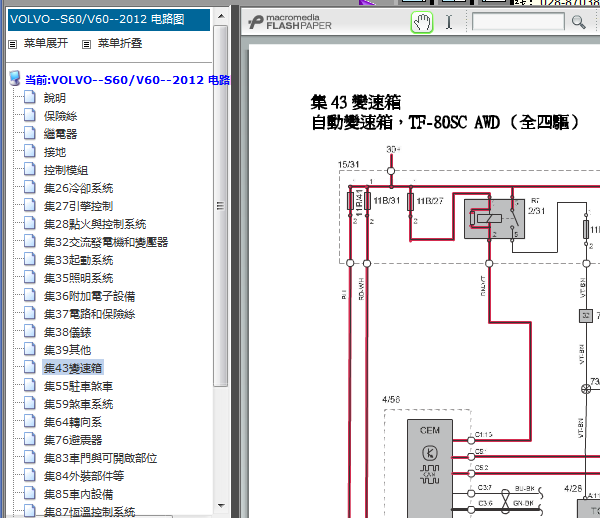Open 集37電路和保險絲 in the tree

pyautogui.click(x=90, y=314)
